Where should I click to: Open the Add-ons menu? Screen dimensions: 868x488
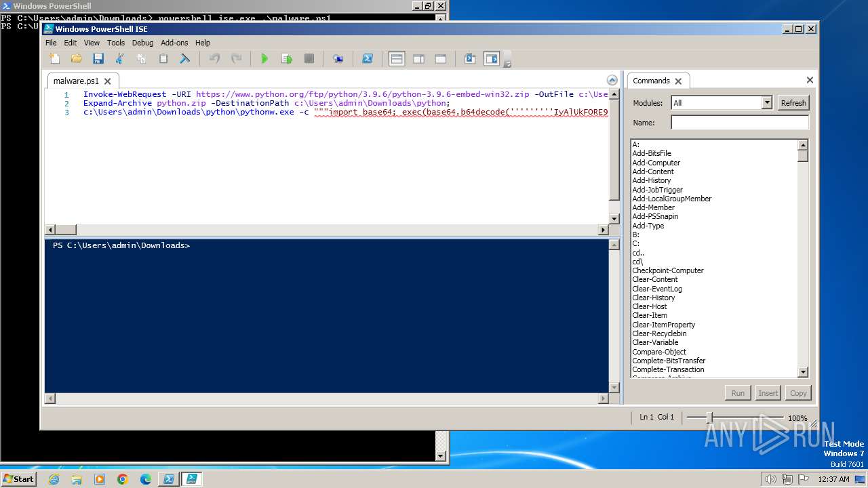[174, 43]
